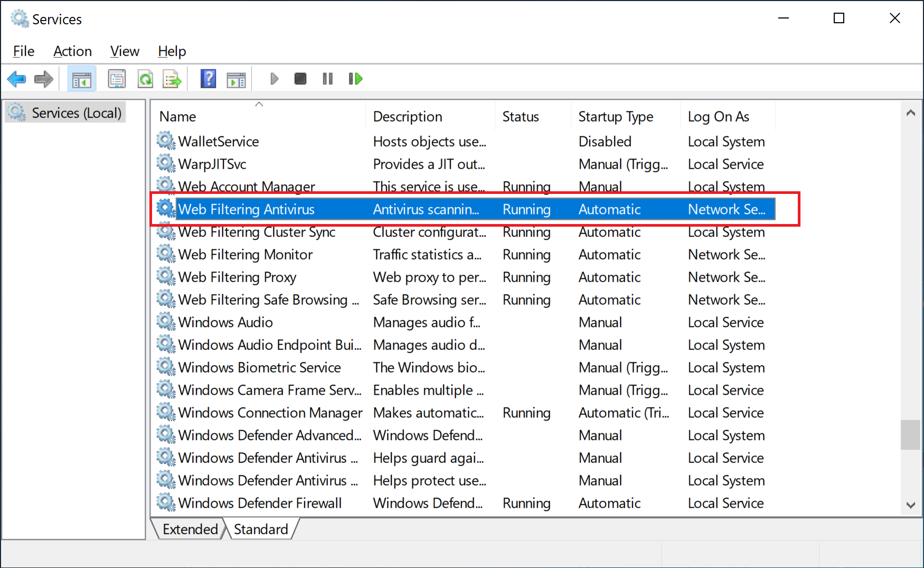
Task: Click 'Safe Browsing ser...' description cell
Action: tap(429, 300)
